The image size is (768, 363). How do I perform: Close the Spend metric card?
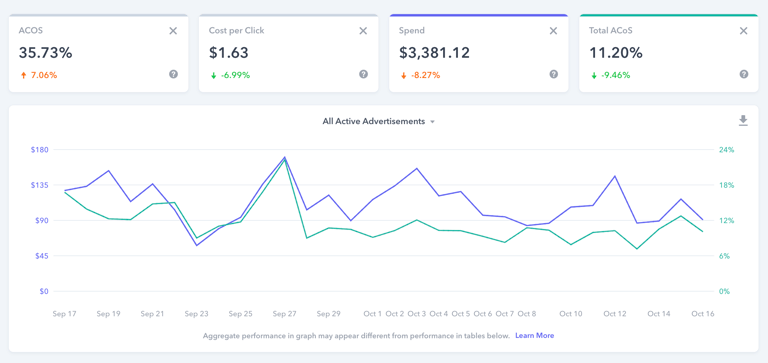(553, 31)
